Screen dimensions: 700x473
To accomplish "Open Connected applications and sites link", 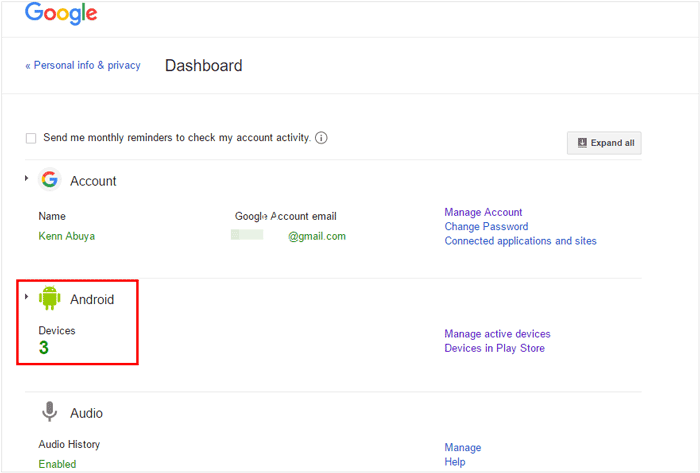I will point(521,241).
